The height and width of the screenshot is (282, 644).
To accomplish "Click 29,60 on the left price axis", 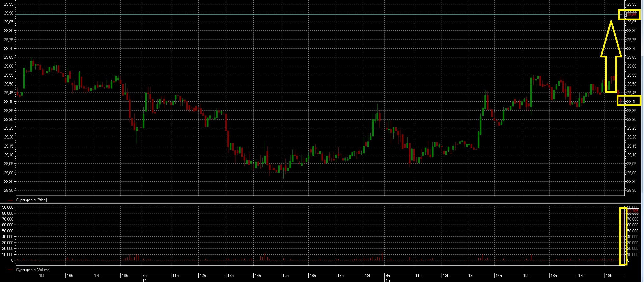I will [x=9, y=66].
